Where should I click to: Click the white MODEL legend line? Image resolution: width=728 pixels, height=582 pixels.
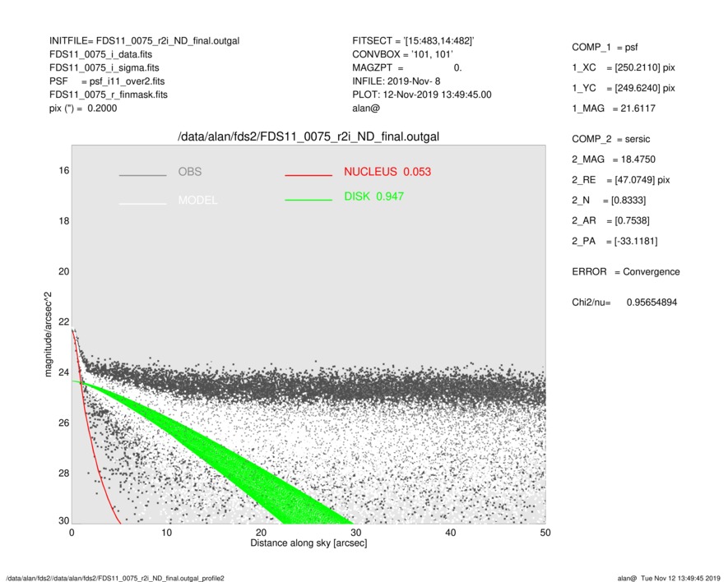click(142, 203)
